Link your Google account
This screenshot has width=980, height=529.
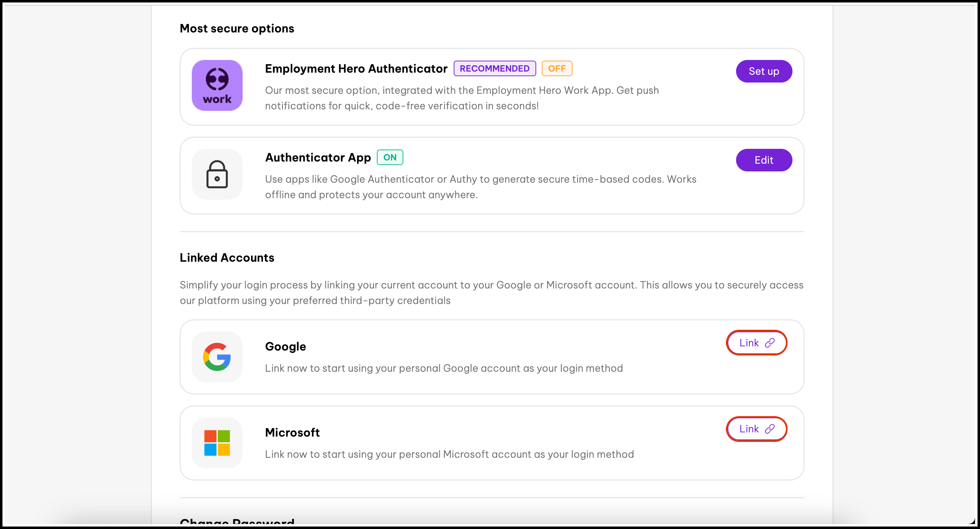click(756, 343)
